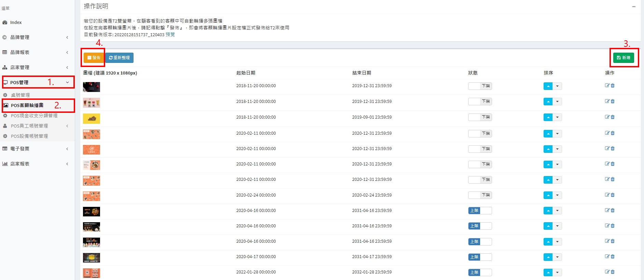Delete the image row starting 2020-02-24
The width and height of the screenshot is (644, 280).
613,195
